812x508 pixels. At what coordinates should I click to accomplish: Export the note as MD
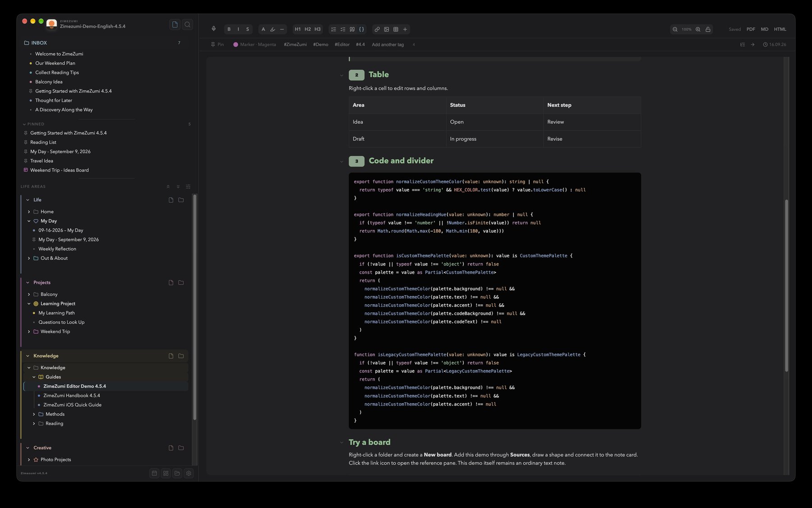(x=765, y=29)
